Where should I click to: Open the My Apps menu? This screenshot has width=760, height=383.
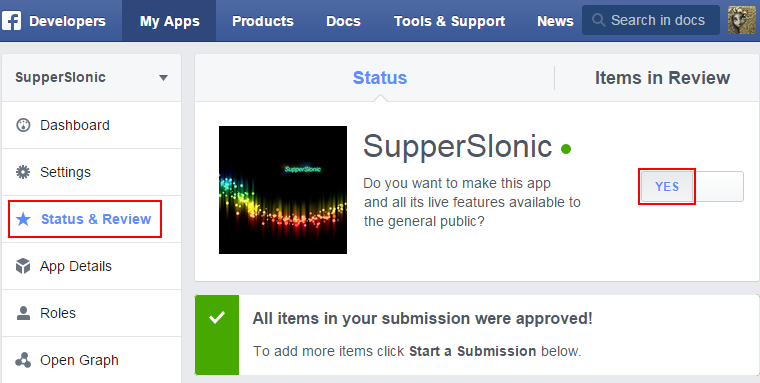click(x=169, y=21)
